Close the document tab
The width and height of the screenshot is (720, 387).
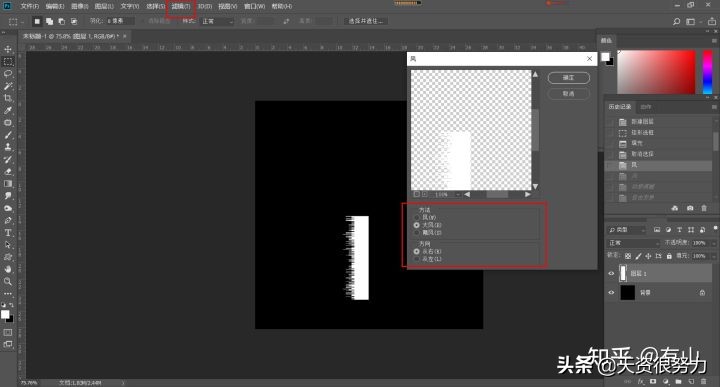(124, 35)
